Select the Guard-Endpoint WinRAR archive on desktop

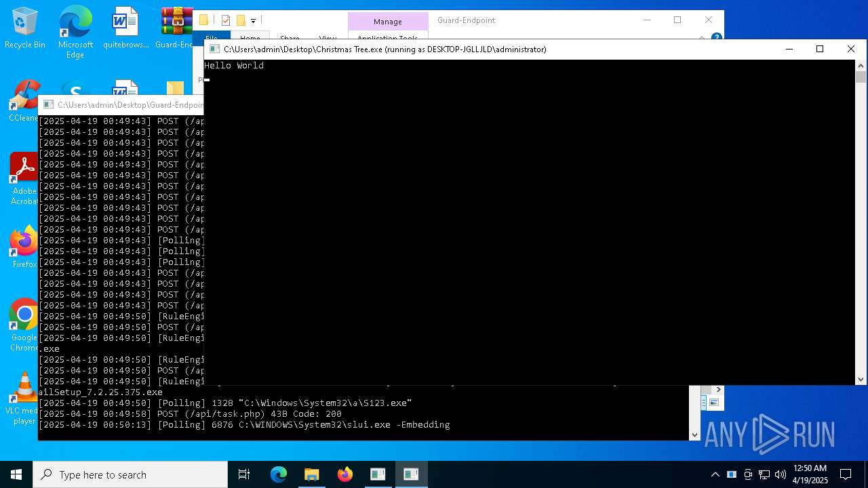(175, 28)
